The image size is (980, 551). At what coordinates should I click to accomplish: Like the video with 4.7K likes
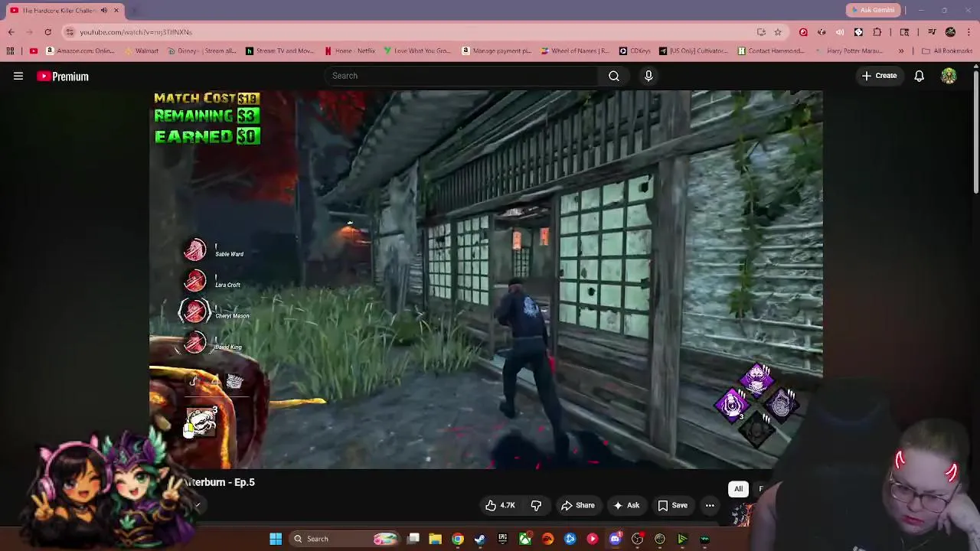click(x=499, y=505)
